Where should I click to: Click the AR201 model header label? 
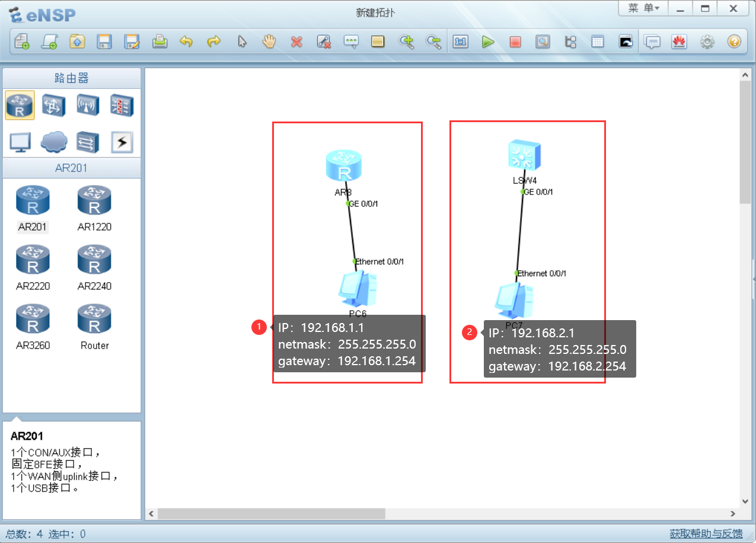[72, 168]
